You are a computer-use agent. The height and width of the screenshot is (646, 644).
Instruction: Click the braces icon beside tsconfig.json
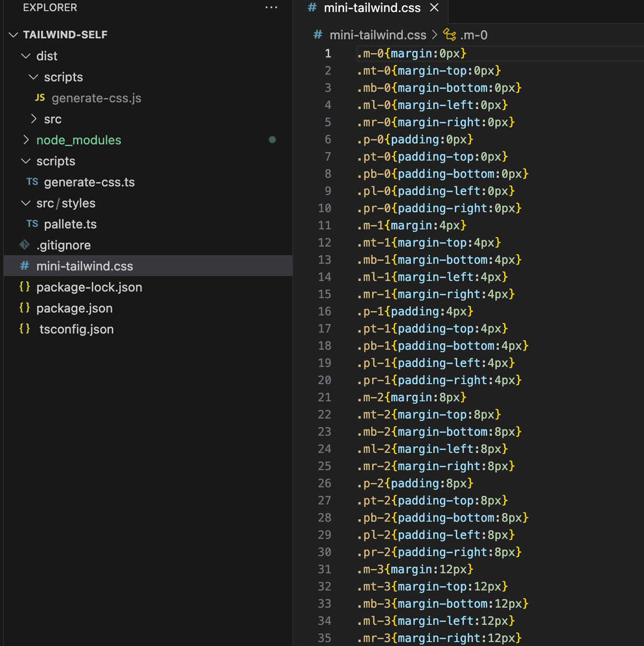click(x=25, y=329)
